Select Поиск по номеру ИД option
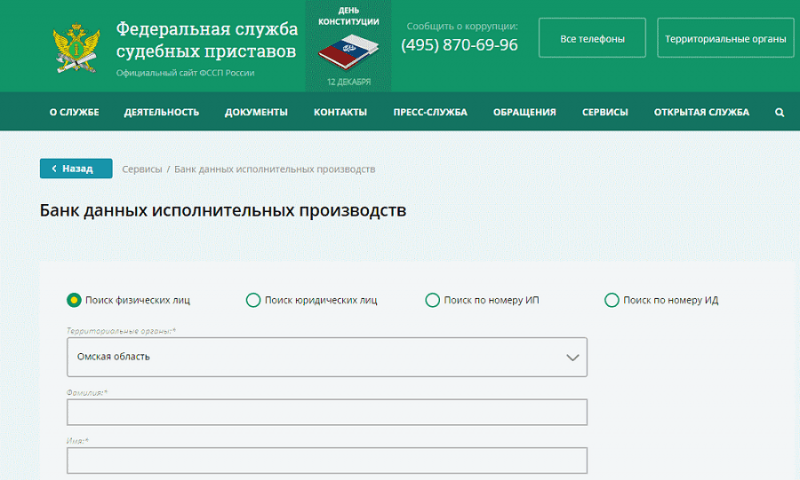This screenshot has height=480, width=800. click(x=612, y=300)
